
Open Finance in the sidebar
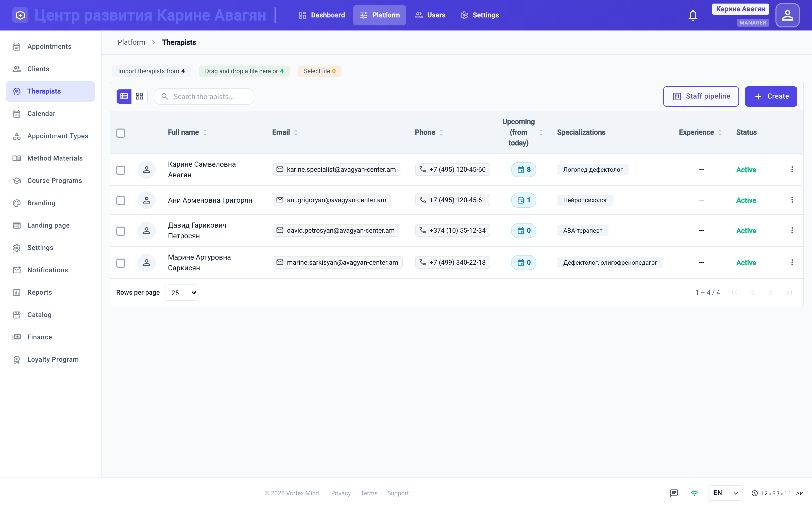pyautogui.click(x=50, y=337)
